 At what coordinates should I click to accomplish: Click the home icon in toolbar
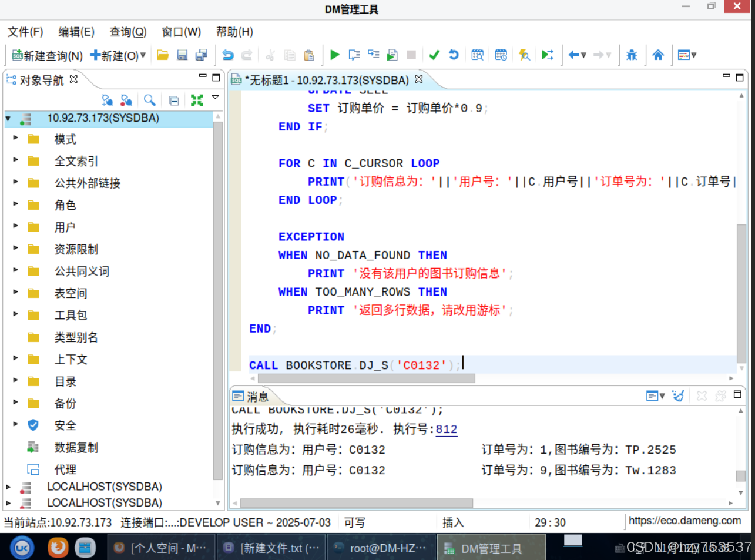point(658,55)
